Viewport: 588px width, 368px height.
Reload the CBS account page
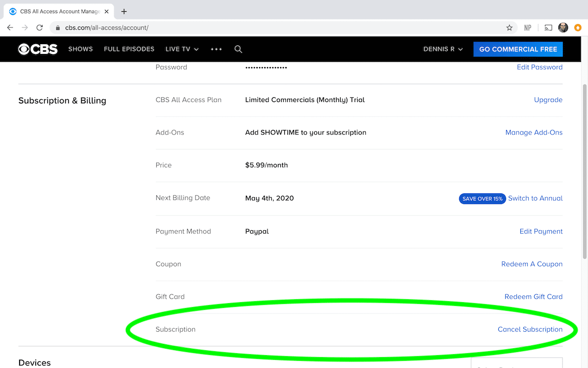click(40, 27)
